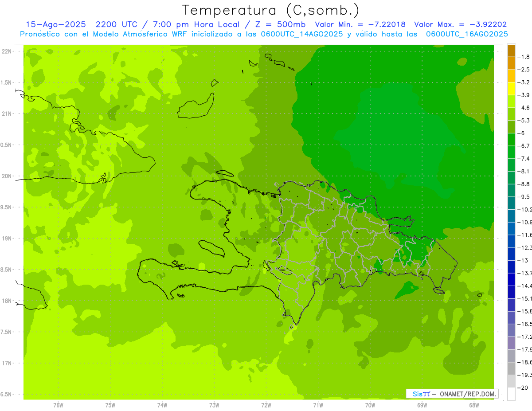
Task: Select the '0600UTC_14AGO2025' initialization text
Action: point(300,34)
